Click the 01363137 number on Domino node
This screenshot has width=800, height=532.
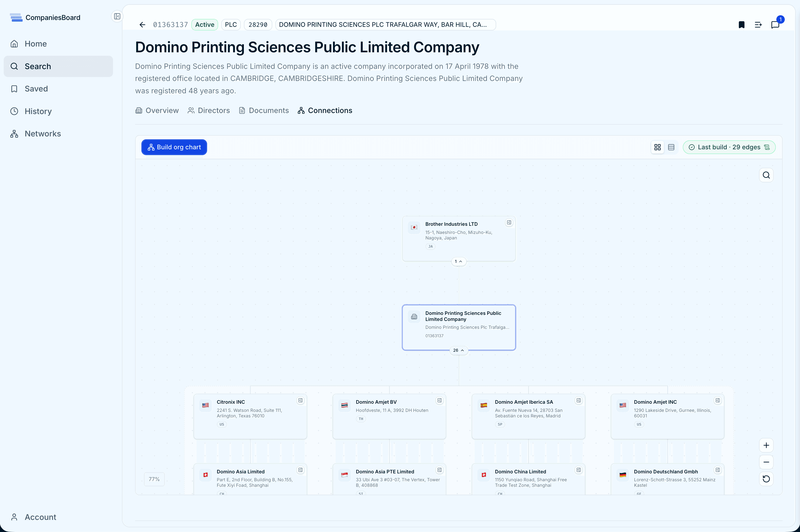(x=435, y=336)
